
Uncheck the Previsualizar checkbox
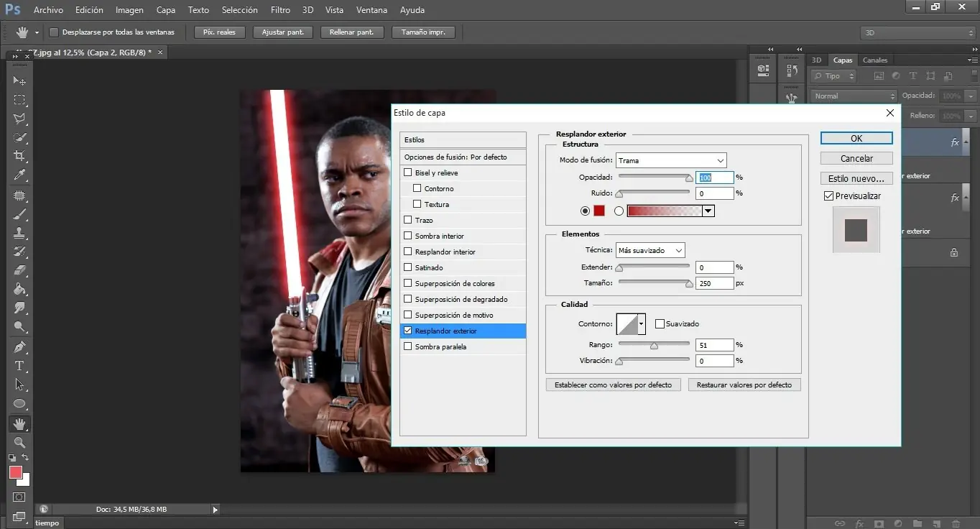click(828, 196)
